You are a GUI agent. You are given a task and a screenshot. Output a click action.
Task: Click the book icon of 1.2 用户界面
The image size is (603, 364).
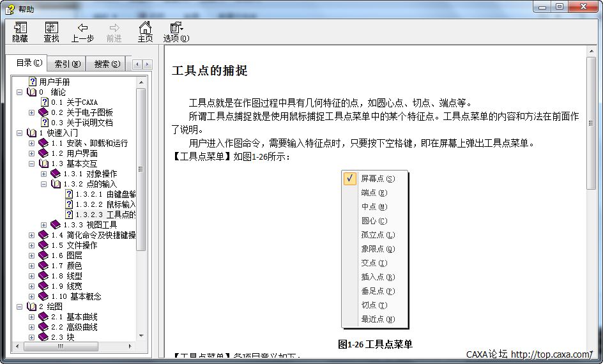click(43, 153)
